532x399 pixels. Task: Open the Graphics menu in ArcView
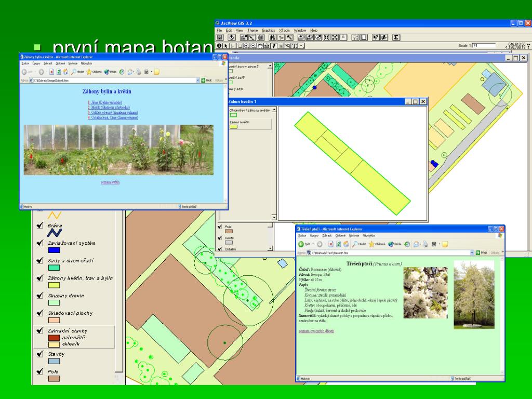(269, 31)
